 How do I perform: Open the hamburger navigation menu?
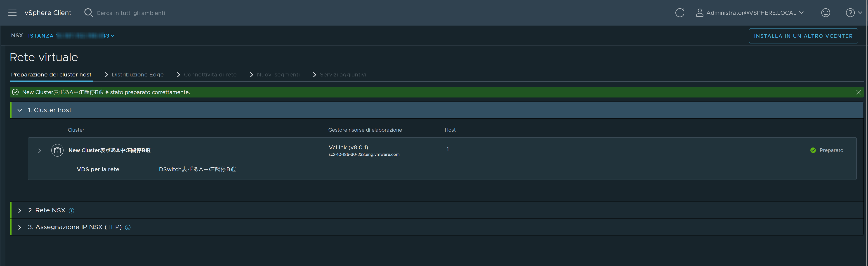tap(12, 13)
